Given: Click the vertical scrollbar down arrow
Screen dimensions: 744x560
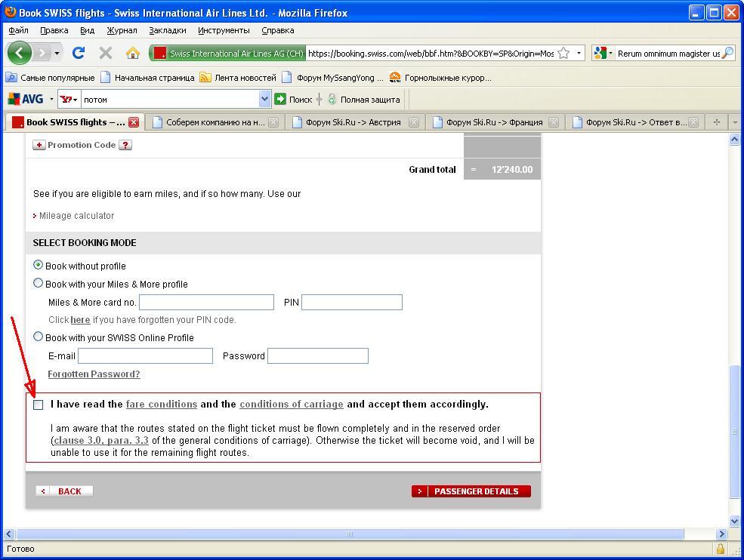Looking at the screenshot, I should coord(734,521).
